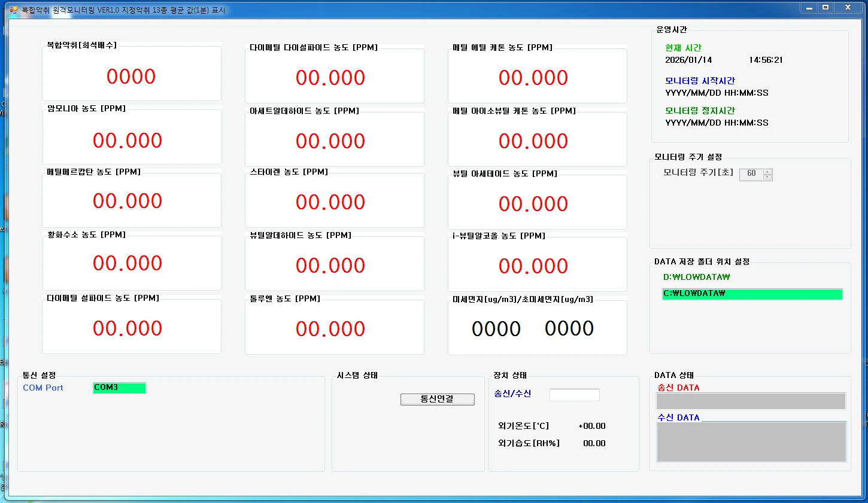
Task: Click the green 현재 시간 label
Action: [683, 48]
